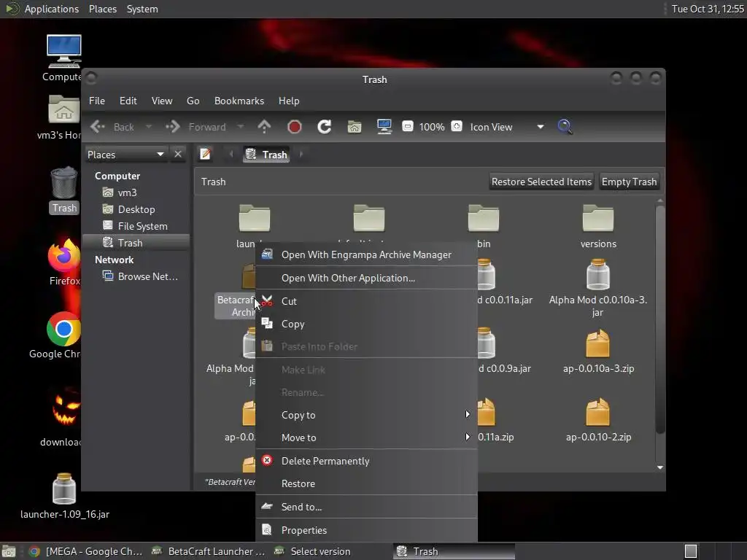Screen dimensions: 747x560
Task: Open Properties from context menu
Action: click(367, 530)
